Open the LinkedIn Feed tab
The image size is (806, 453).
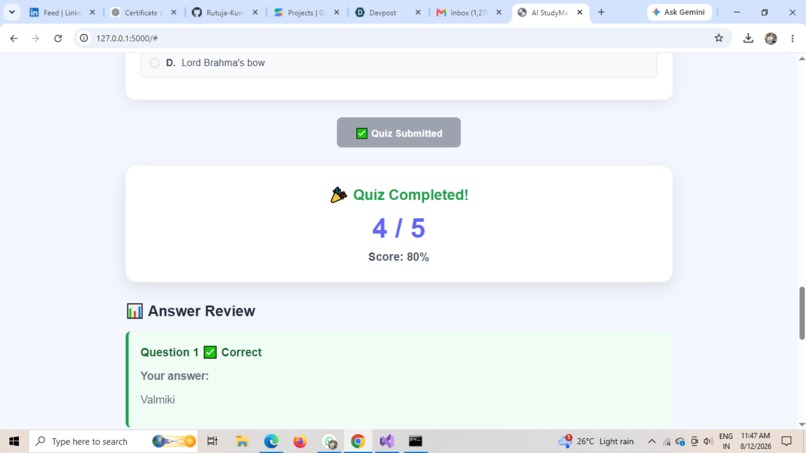pyautogui.click(x=62, y=12)
